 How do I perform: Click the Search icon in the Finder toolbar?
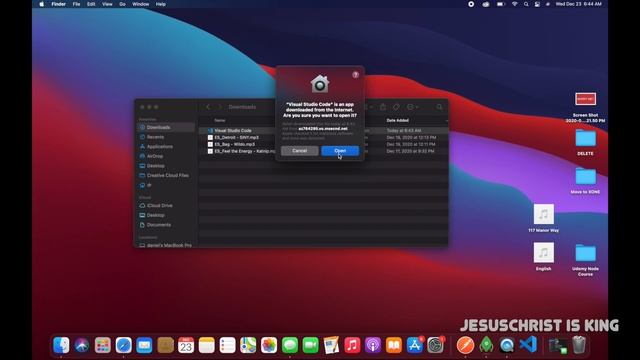439,107
